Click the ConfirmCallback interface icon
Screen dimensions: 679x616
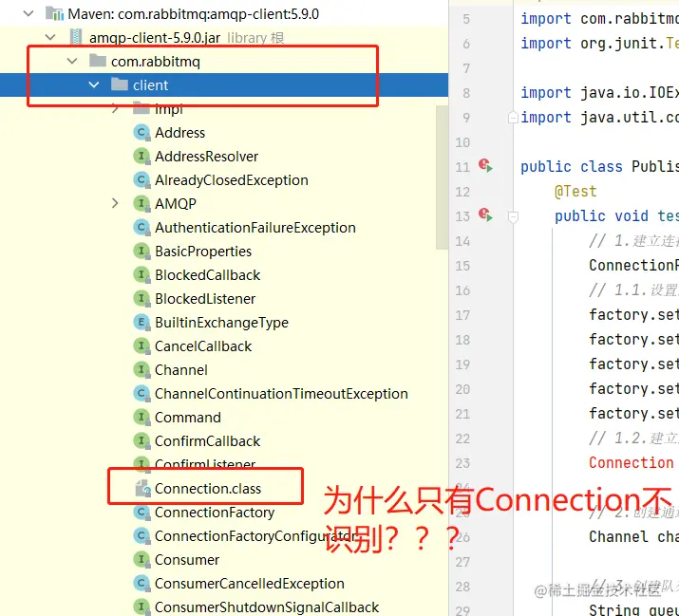click(x=141, y=440)
